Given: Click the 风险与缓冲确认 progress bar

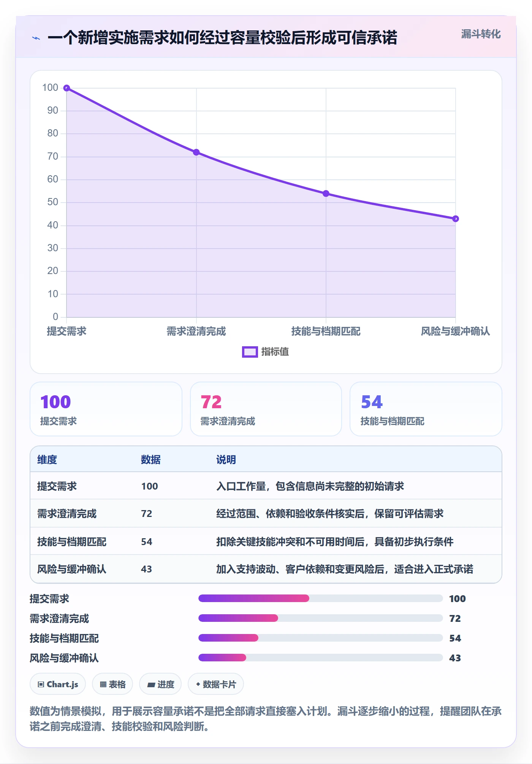Looking at the screenshot, I should tap(320, 658).
